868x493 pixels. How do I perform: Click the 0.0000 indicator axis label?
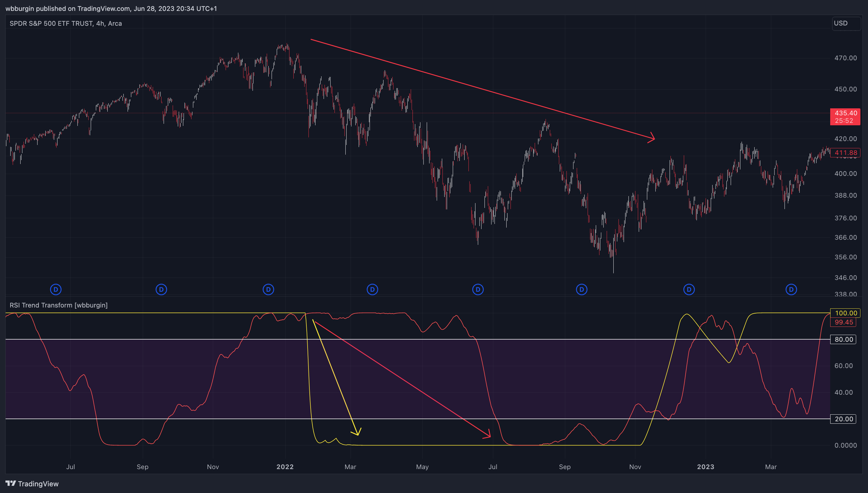pyautogui.click(x=845, y=445)
